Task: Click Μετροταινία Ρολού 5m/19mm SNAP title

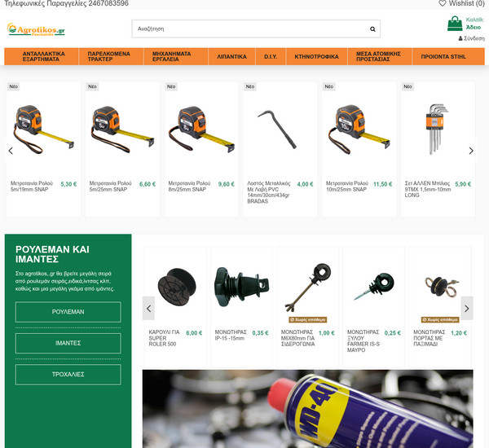Action: pyautogui.click(x=32, y=187)
